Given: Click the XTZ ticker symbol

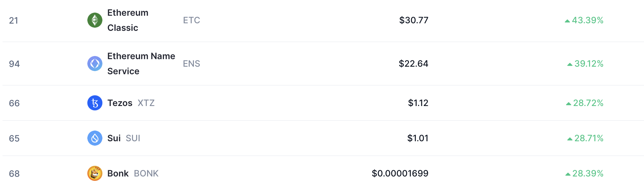Looking at the screenshot, I should 146,103.
